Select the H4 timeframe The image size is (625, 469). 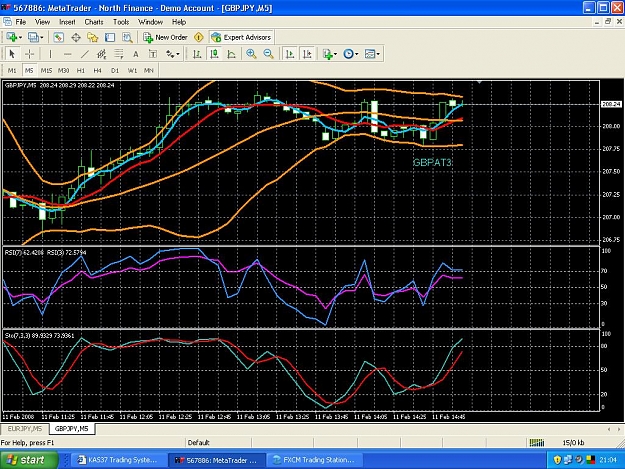click(97, 71)
